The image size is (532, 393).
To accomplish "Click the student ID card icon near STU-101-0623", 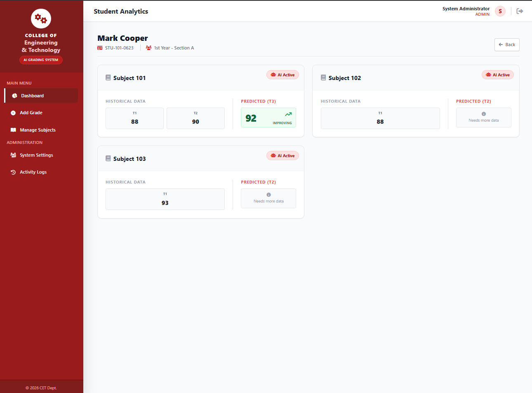I will coord(99,47).
